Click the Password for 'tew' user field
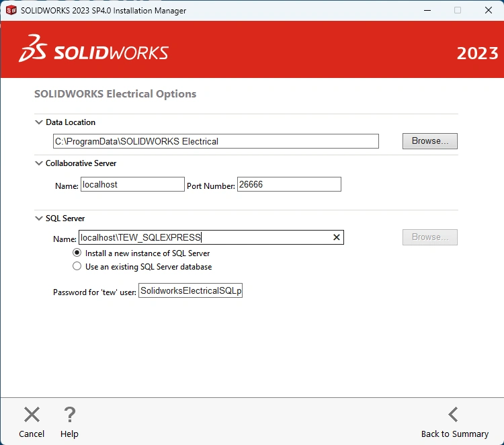This screenshot has height=445, width=504. point(190,290)
